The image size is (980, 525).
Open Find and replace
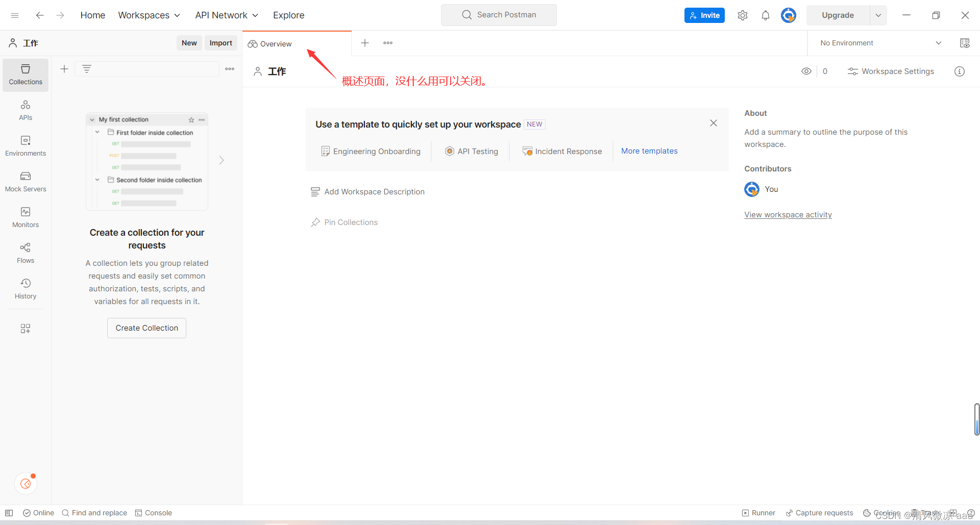[94, 513]
